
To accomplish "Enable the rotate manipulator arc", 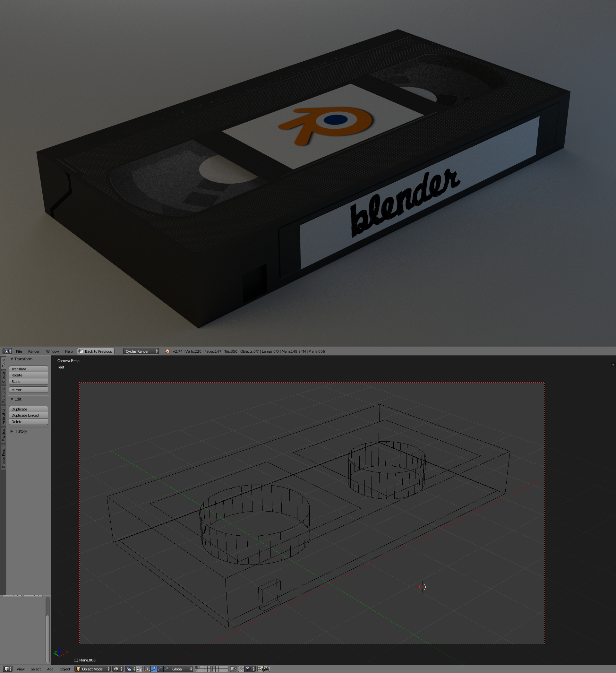I will 160,669.
